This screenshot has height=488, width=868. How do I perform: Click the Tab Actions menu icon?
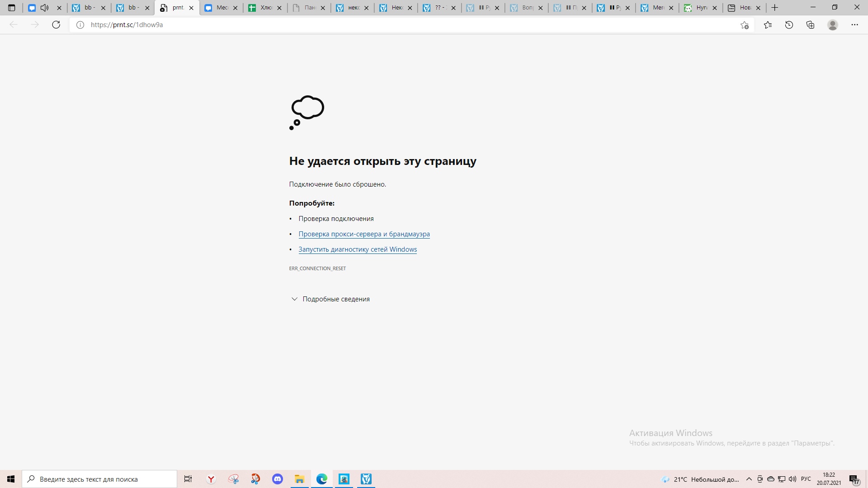point(11,8)
